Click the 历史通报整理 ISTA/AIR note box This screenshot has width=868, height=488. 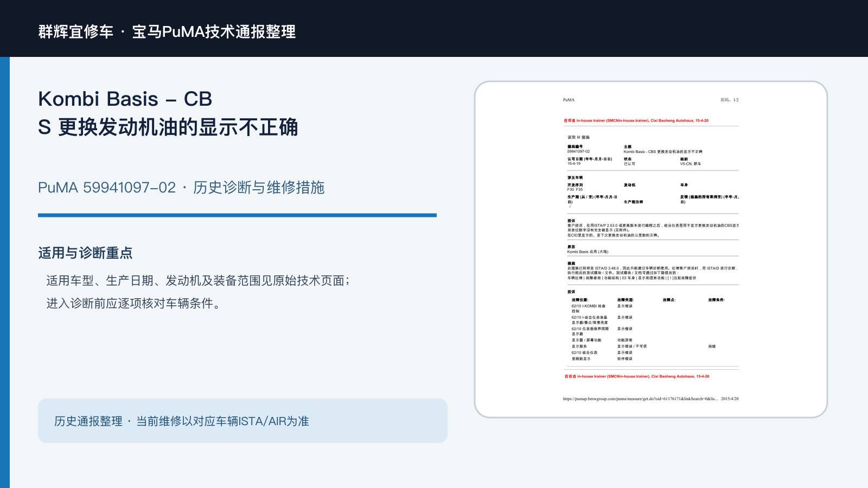tap(242, 421)
